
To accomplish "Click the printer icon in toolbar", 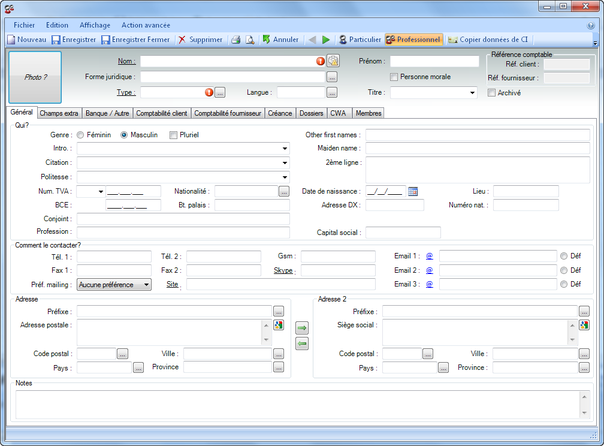I will tap(236, 40).
